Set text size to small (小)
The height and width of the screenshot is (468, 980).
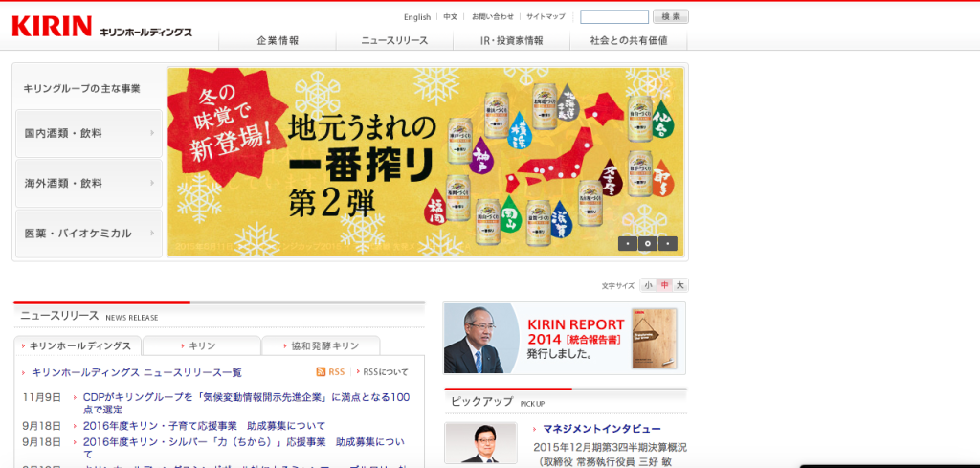(648, 285)
